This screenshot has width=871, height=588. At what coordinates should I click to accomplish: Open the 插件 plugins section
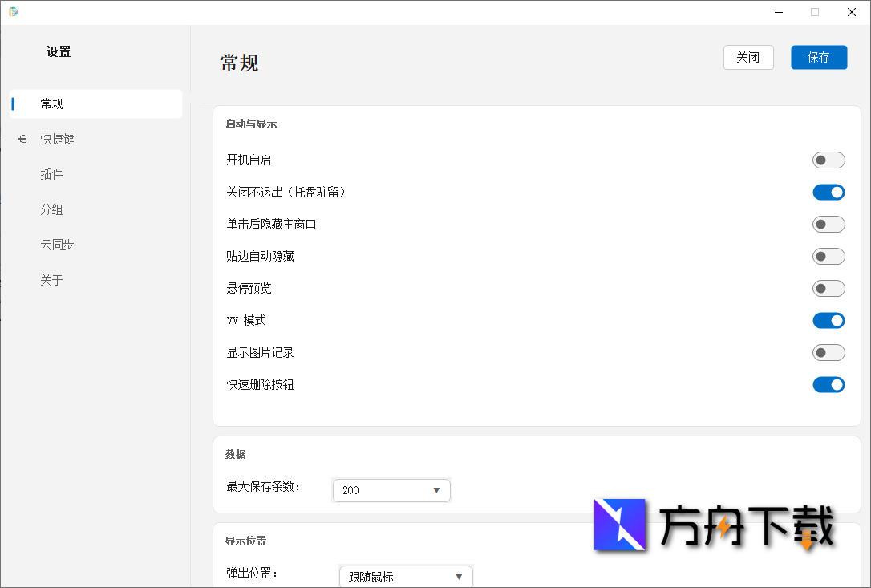[51, 173]
